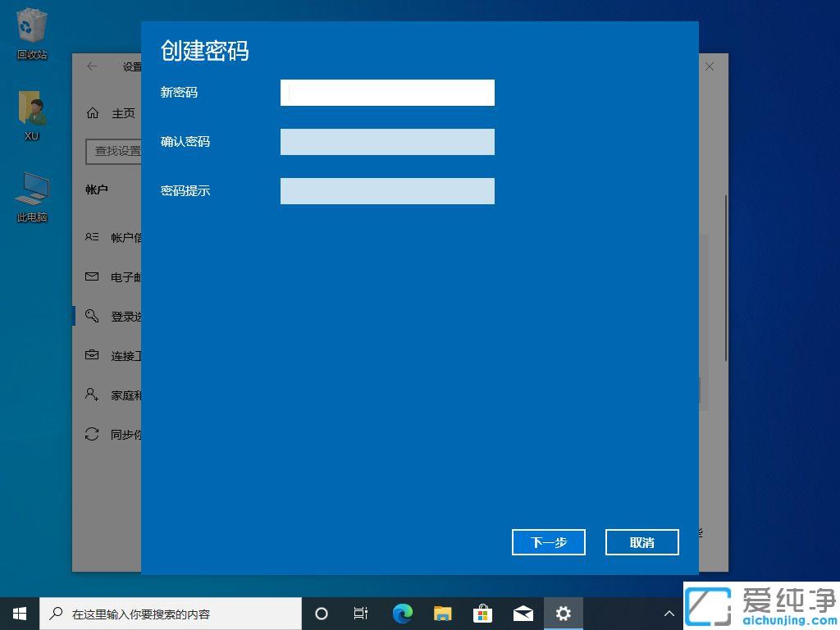Click inside the 新密码 field
Image resolution: width=840 pixels, height=630 pixels.
pos(387,93)
